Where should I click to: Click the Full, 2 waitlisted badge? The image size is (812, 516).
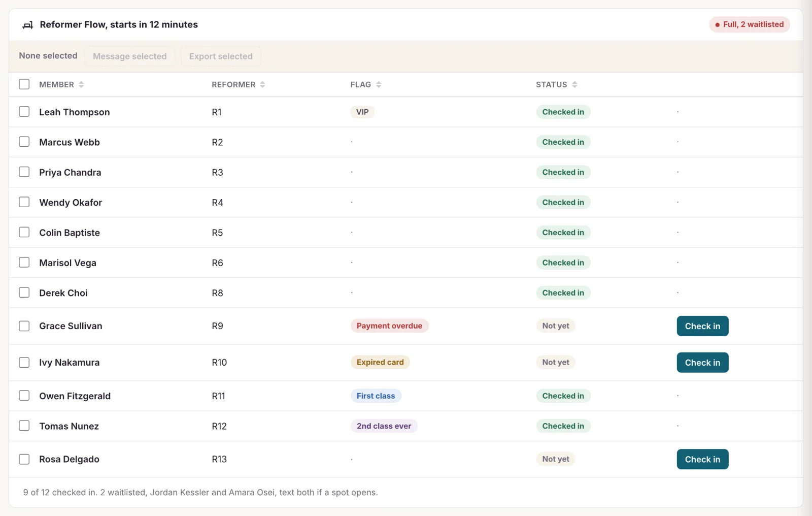[x=750, y=24]
